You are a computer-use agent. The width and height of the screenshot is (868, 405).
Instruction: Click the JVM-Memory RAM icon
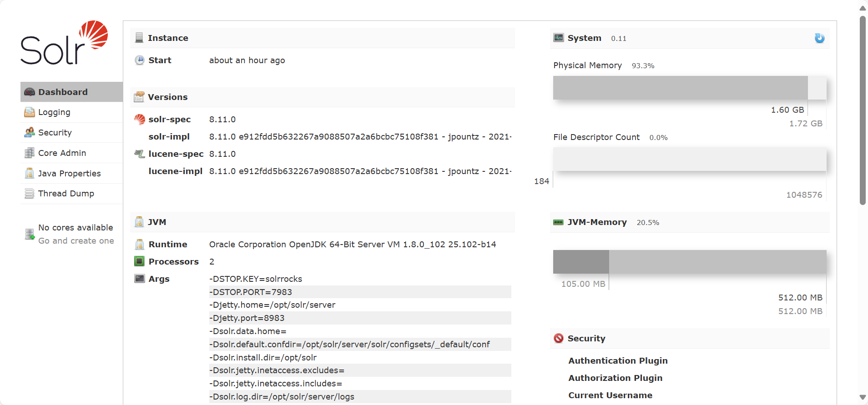pos(558,222)
